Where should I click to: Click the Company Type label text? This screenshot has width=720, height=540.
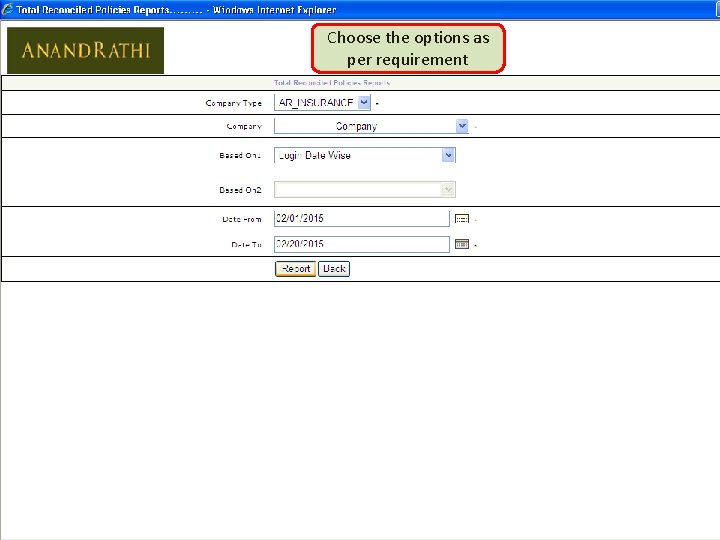pos(234,103)
